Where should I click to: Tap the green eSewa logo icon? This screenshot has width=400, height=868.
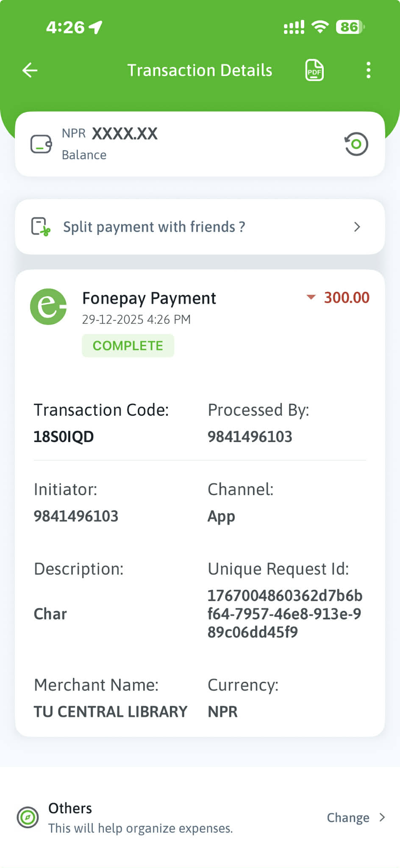(48, 307)
